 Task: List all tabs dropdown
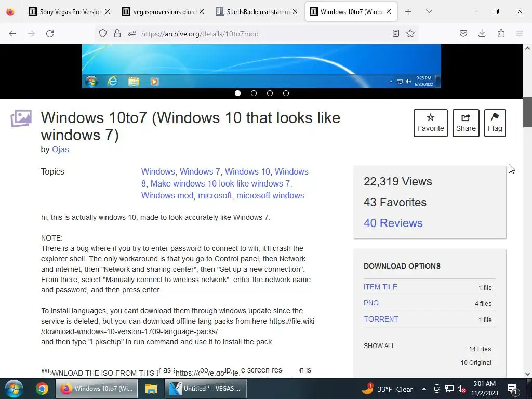pyautogui.click(x=429, y=12)
